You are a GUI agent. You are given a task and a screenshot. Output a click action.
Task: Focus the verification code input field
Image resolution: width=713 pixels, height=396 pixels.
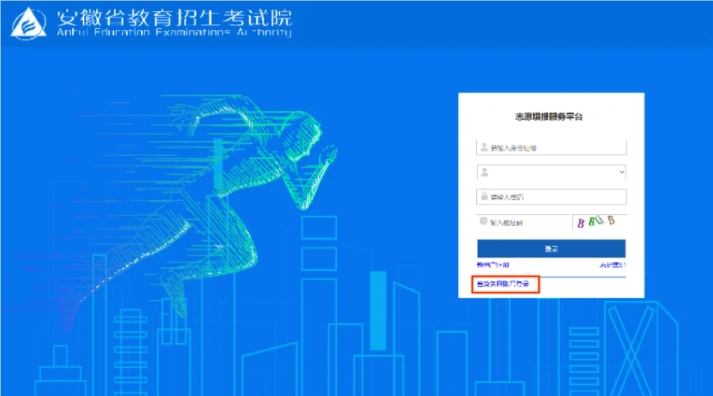pyautogui.click(x=523, y=222)
